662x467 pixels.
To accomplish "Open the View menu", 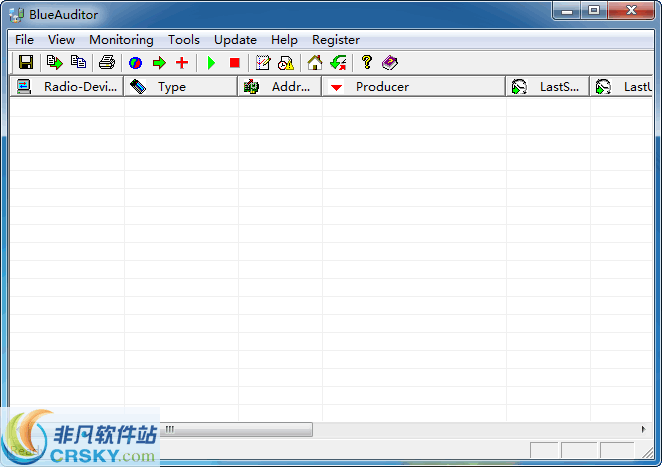I will point(62,40).
